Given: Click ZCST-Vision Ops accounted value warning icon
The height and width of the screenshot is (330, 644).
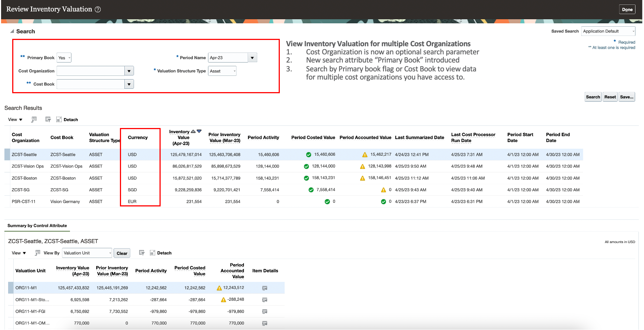Looking at the screenshot, I should click(363, 166).
